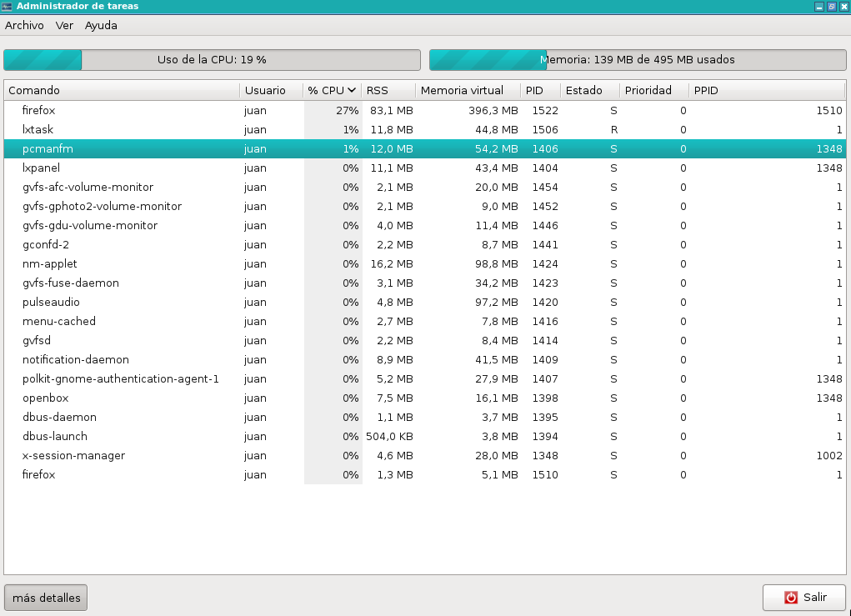Select the notification-daemon process
This screenshot has width=851, height=616.
pyautogui.click(x=424, y=360)
